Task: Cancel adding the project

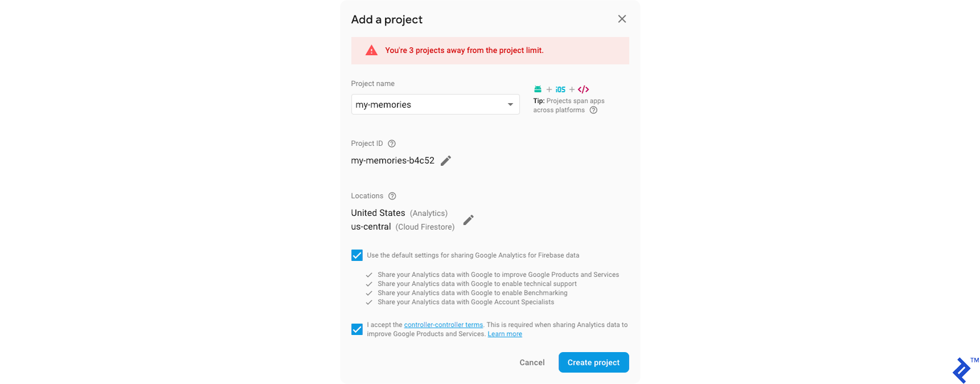Action: tap(532, 362)
